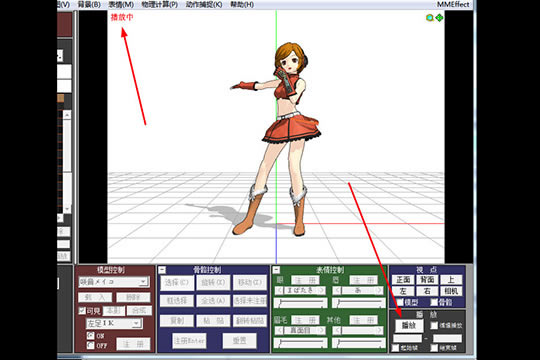Click the playback start frame input field

[x=407, y=338]
